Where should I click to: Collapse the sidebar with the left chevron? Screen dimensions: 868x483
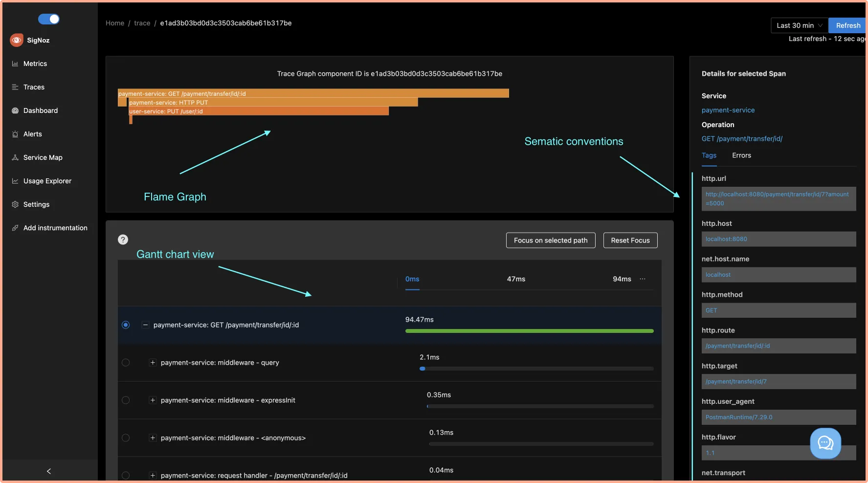[x=49, y=471]
